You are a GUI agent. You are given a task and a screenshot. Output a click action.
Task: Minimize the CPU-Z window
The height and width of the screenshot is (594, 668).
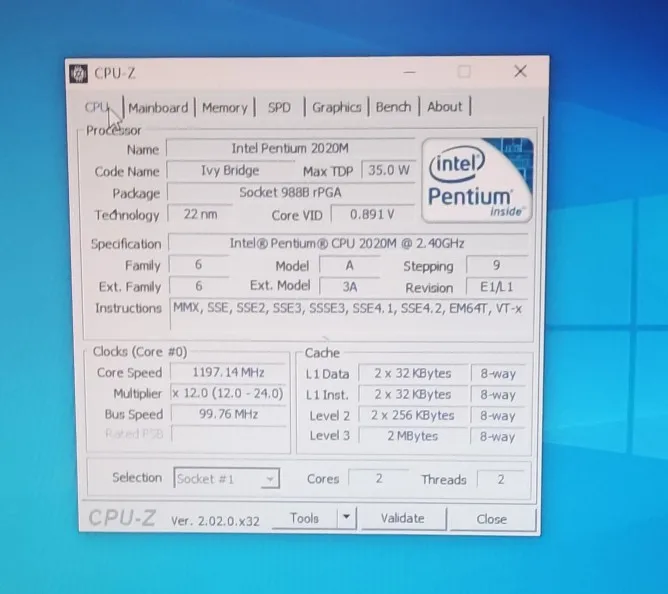coord(409,72)
